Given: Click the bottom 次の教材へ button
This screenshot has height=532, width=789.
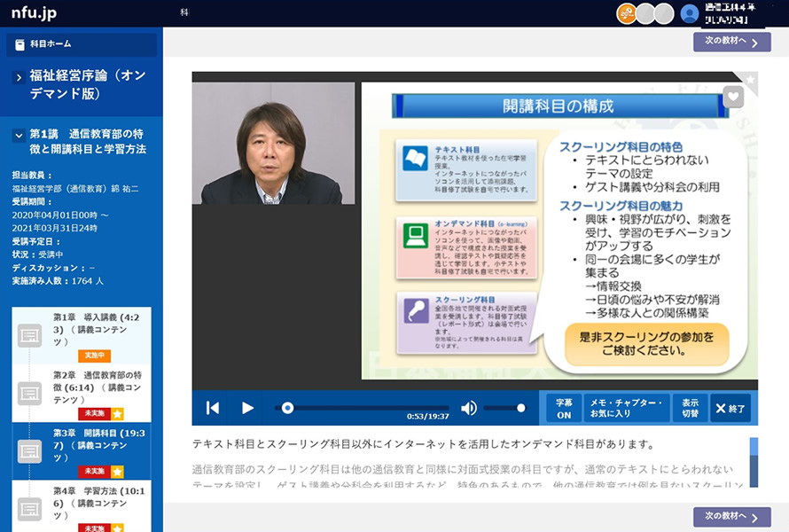Looking at the screenshot, I should 731,516.
